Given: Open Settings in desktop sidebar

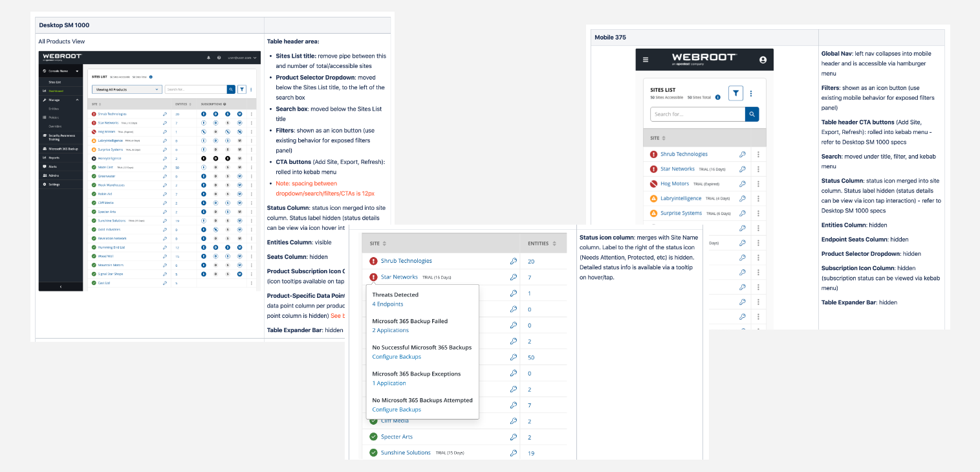Looking at the screenshot, I should tap(54, 184).
